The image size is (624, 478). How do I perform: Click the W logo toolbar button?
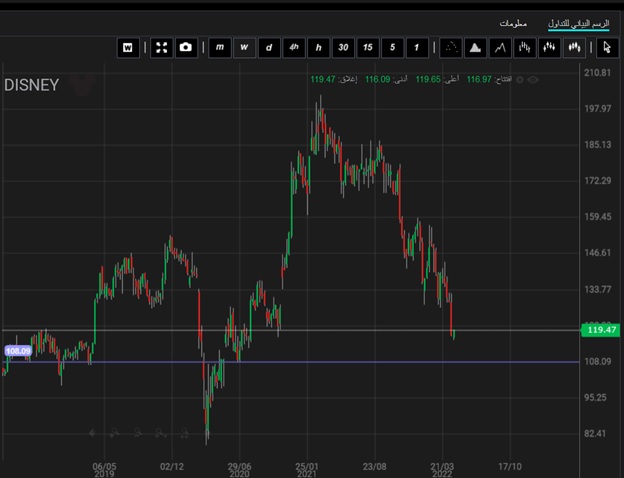click(x=128, y=48)
